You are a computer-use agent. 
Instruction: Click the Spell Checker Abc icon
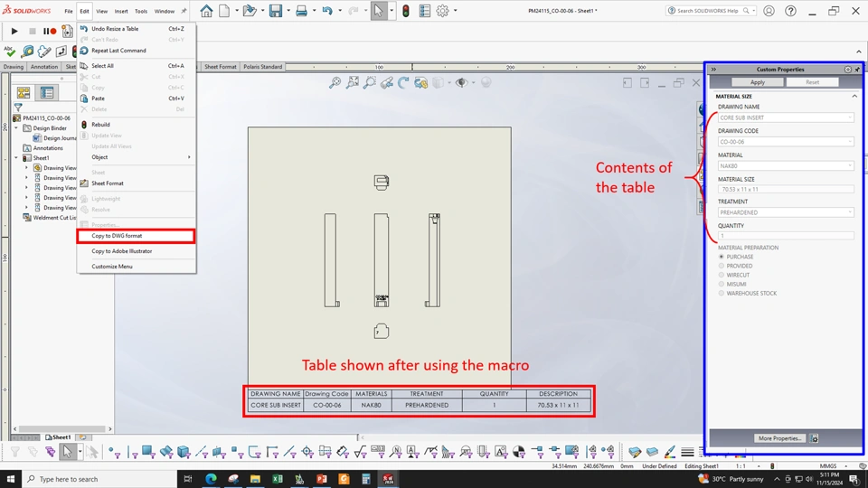pos(10,52)
